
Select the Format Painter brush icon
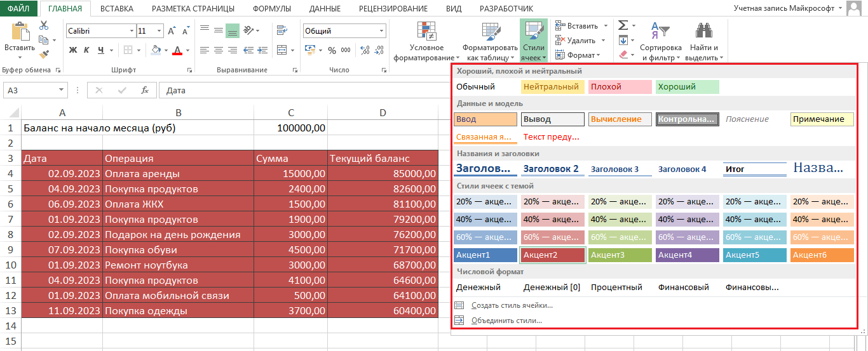point(44,55)
